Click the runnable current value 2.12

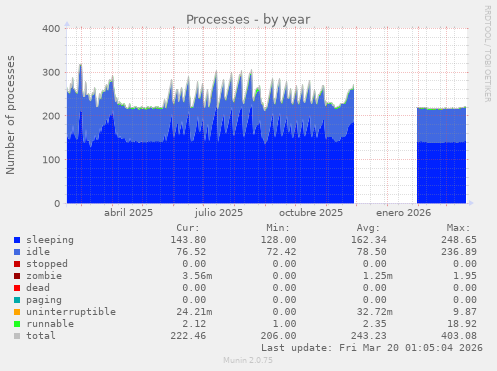(x=194, y=324)
